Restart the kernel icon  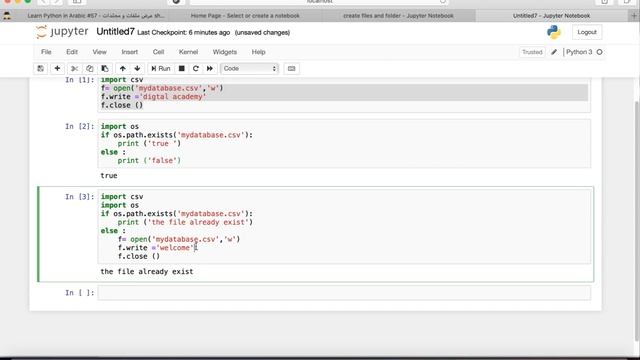(x=196, y=69)
